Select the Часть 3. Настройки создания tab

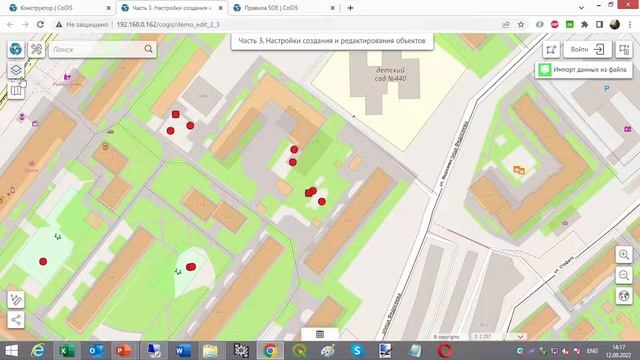coord(171,8)
